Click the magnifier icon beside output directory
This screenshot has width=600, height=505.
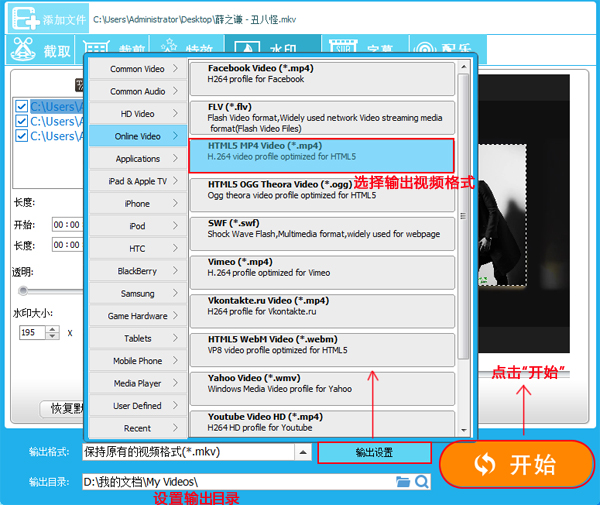(422, 482)
